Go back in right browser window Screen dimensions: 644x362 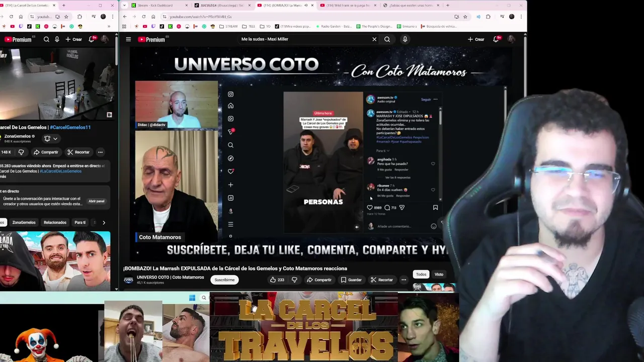[125, 17]
